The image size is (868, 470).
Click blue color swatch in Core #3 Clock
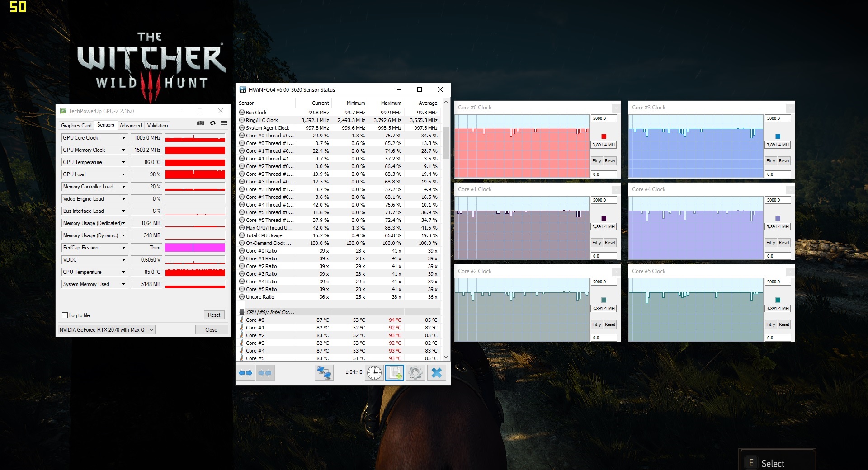coord(778,136)
